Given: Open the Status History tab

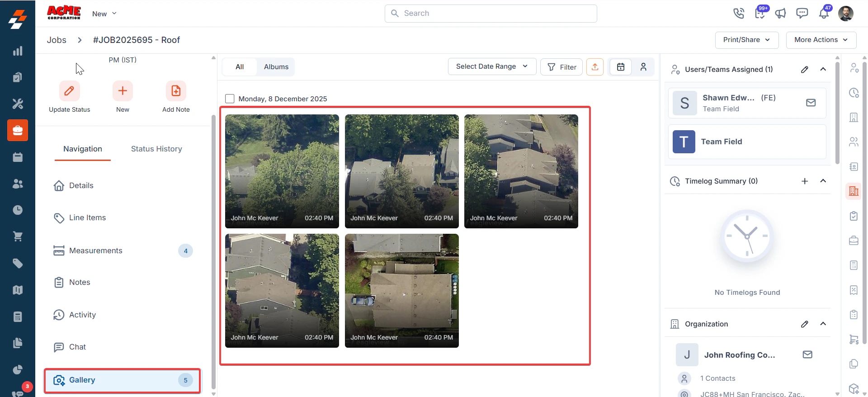Looking at the screenshot, I should pos(156,149).
